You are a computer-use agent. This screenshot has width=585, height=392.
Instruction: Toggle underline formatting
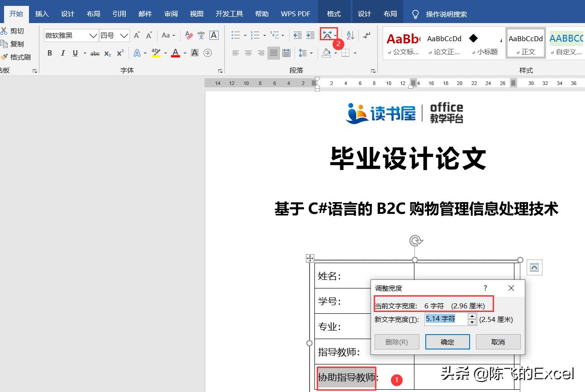(74, 53)
